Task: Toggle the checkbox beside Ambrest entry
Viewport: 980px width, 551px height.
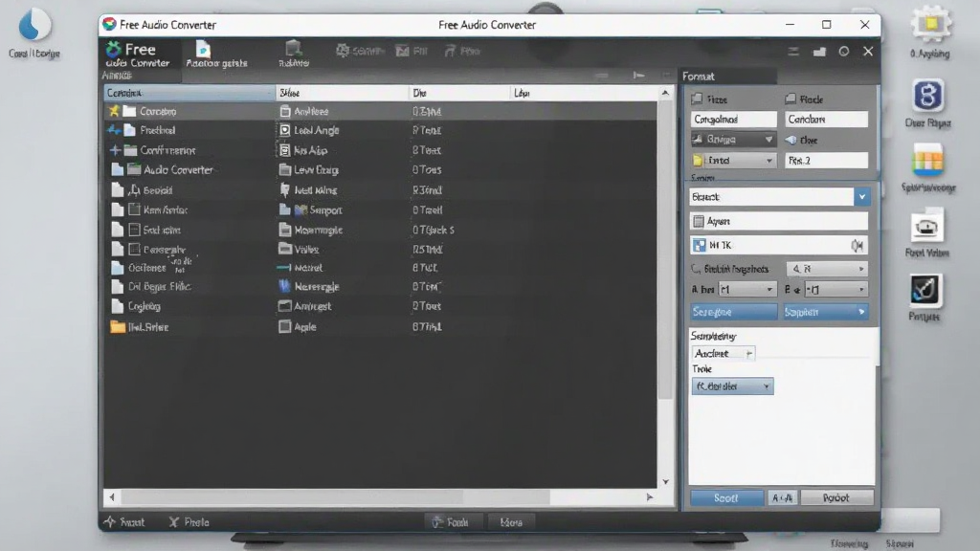Action: tap(284, 306)
